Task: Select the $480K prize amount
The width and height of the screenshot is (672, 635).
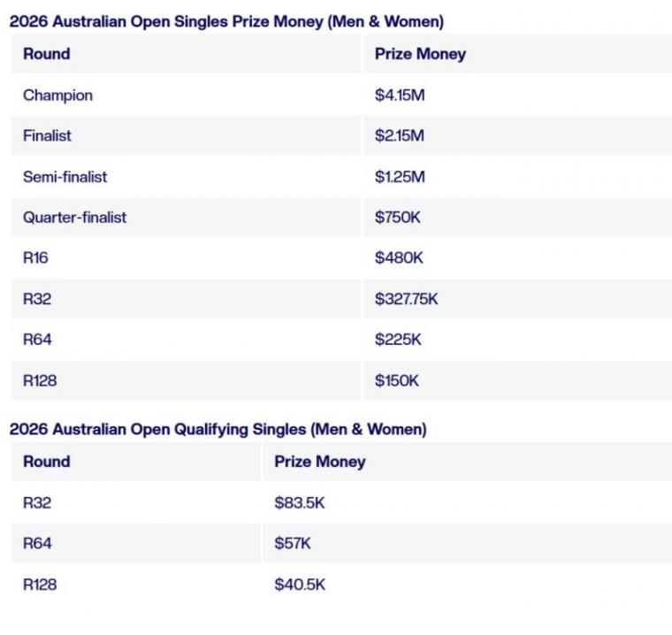Action: (399, 258)
